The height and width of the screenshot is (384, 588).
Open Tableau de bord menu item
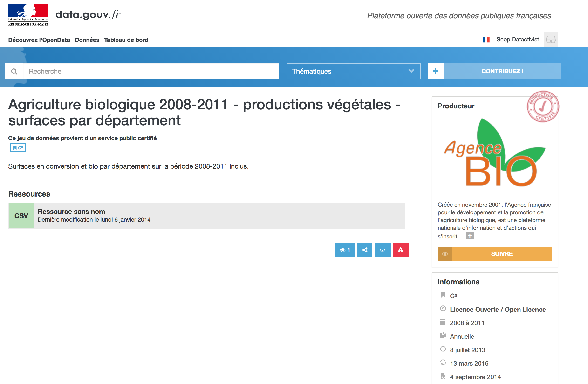point(126,40)
